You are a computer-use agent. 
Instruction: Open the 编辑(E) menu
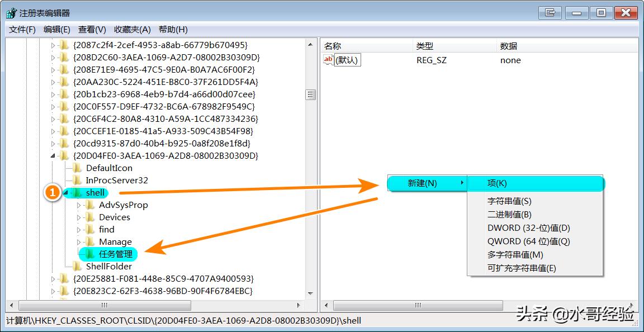56,30
